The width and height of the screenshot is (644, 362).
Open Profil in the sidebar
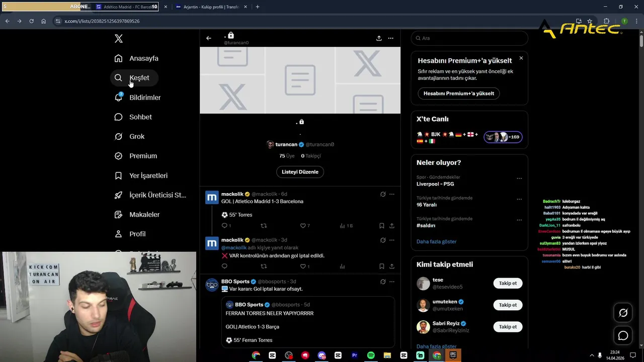pos(130,234)
